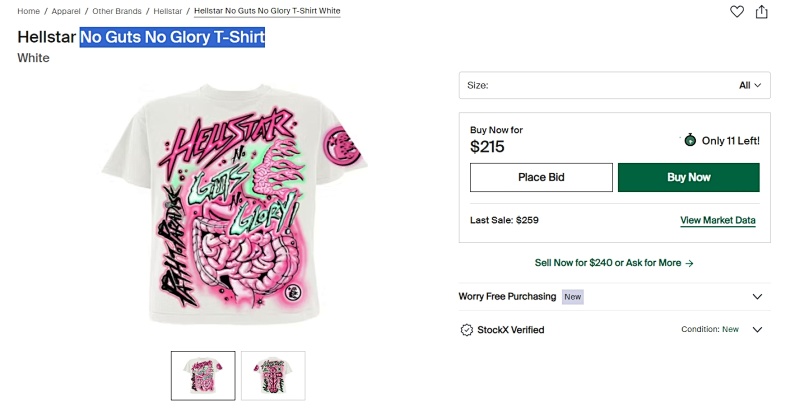Click the Place Bid button
Viewport: 800px width, 416px height.
click(541, 177)
